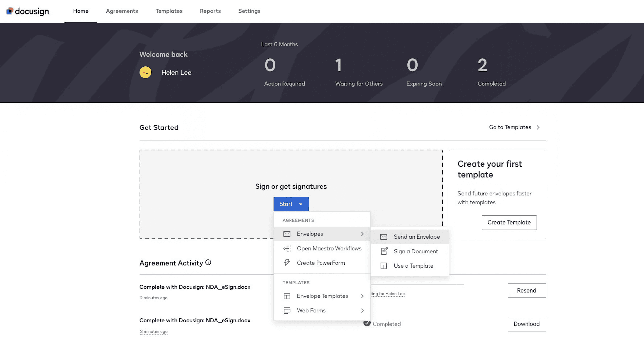Click the Maestro Workflows icon
This screenshot has height=338, width=644.
[287, 248]
